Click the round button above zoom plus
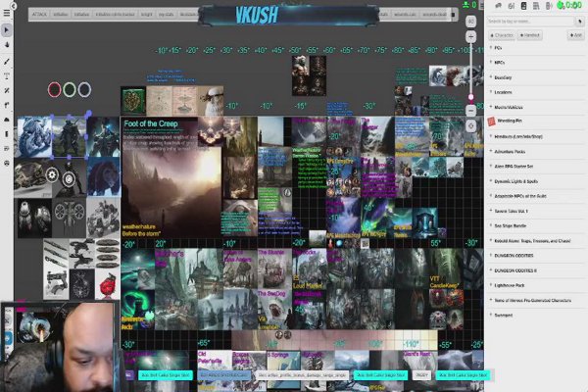The height and width of the screenshot is (392, 588). coord(471,22)
